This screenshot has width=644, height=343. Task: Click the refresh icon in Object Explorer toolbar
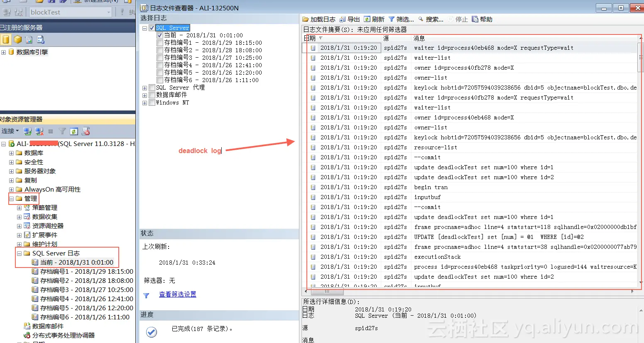point(74,131)
